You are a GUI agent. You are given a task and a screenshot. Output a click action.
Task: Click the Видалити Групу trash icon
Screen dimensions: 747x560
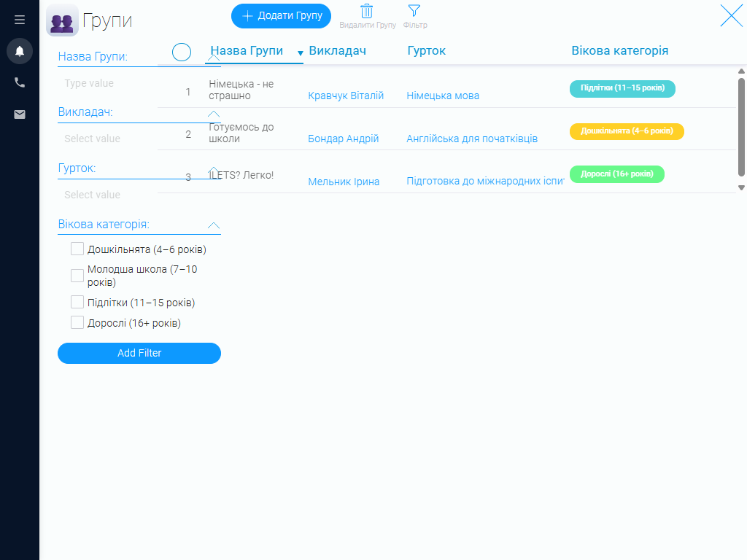[x=367, y=11]
